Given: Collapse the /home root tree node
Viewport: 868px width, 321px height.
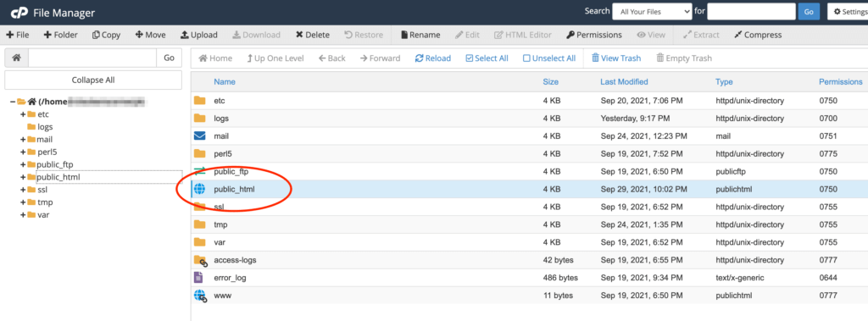Looking at the screenshot, I should coord(12,102).
